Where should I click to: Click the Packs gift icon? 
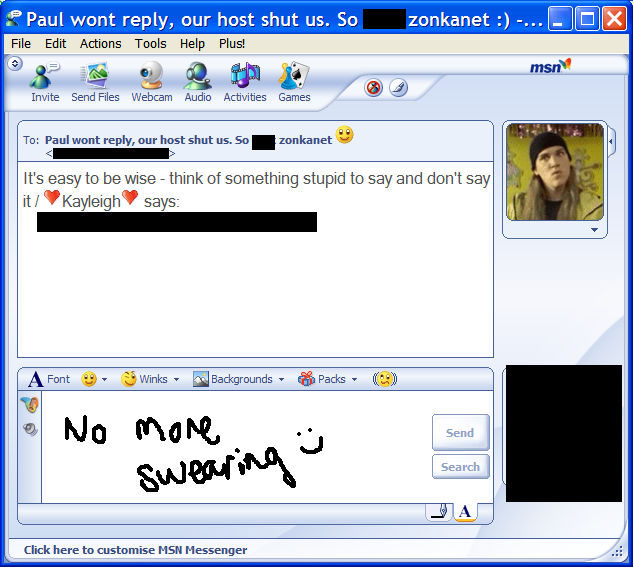tap(306, 379)
